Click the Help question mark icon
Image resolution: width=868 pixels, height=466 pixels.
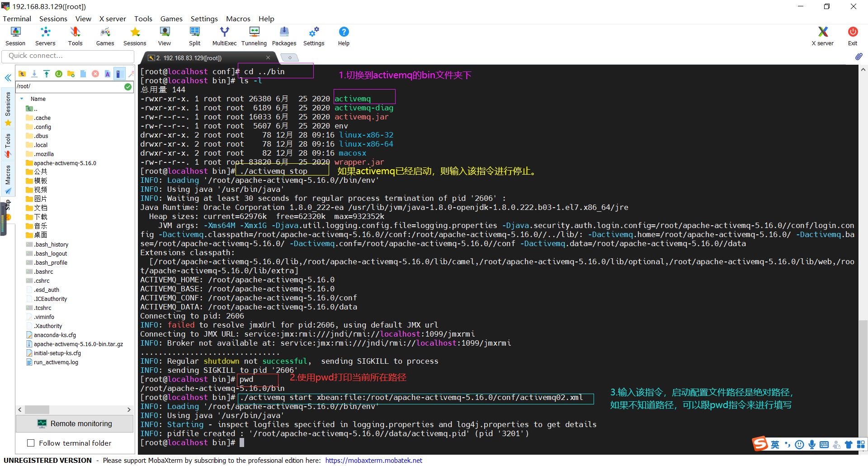coord(344,36)
